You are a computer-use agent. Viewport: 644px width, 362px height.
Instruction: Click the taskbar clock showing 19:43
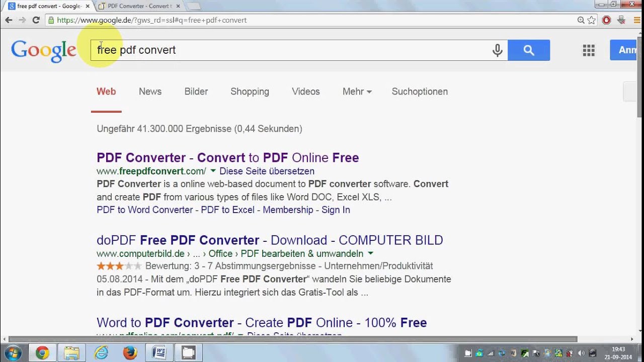(618, 353)
